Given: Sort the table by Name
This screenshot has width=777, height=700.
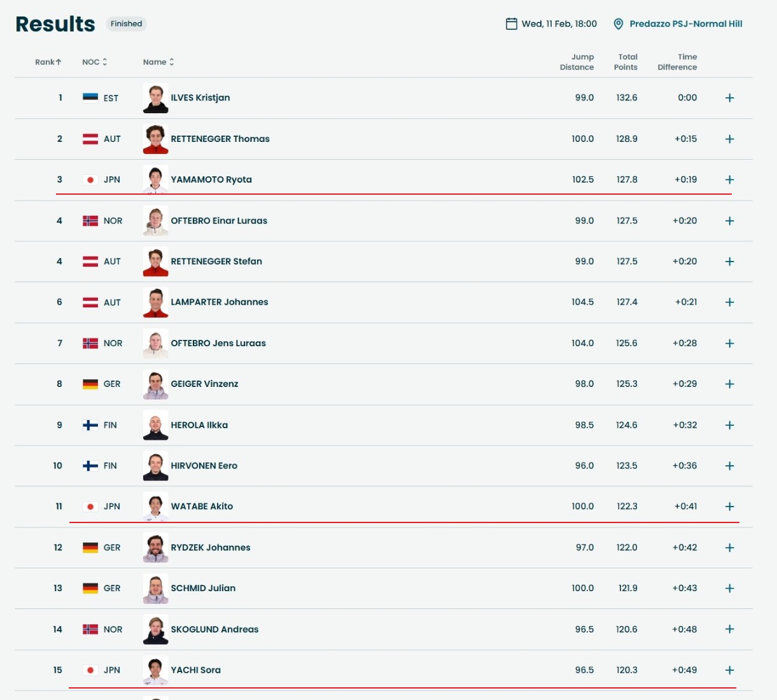Looking at the screenshot, I should pyautogui.click(x=158, y=62).
